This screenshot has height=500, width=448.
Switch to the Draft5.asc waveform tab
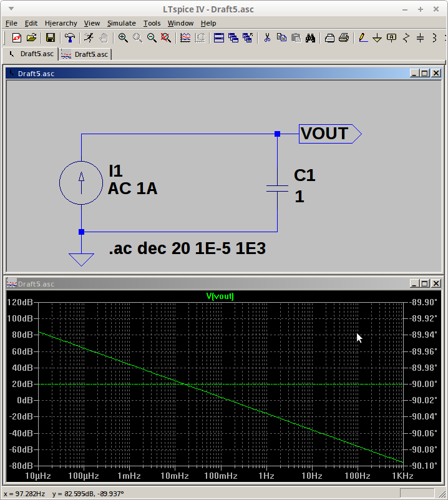[85, 54]
